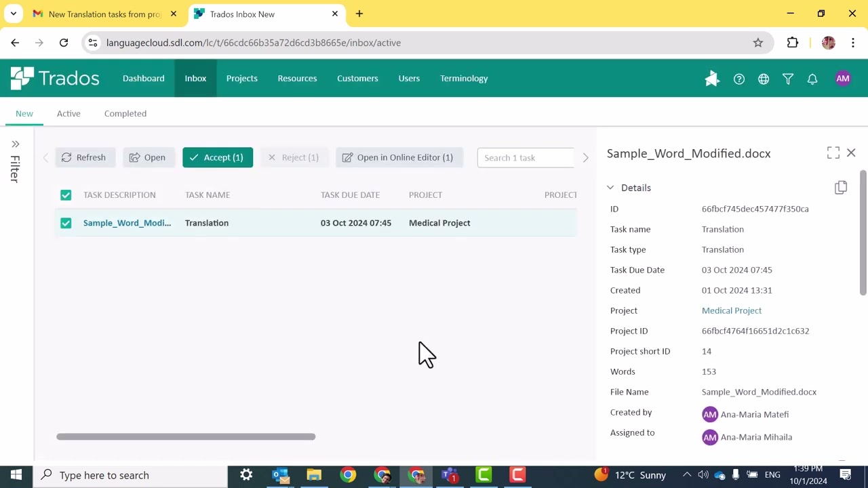
Task: Expand details panel to full screen
Action: (x=833, y=153)
